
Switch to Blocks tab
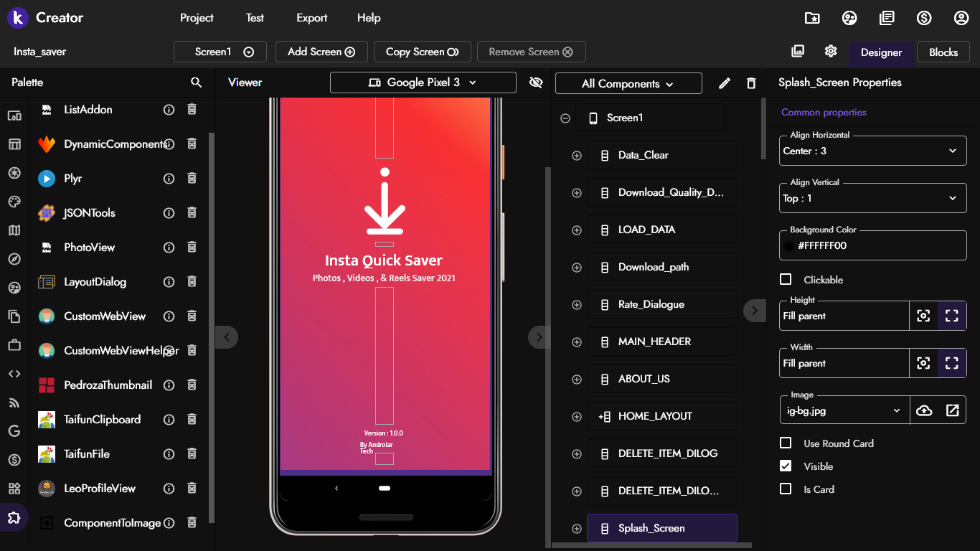point(943,52)
